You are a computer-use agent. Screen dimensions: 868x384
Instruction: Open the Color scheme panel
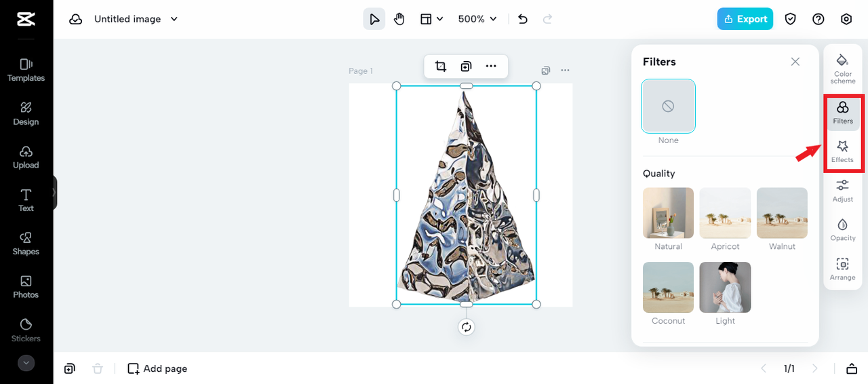coord(843,68)
